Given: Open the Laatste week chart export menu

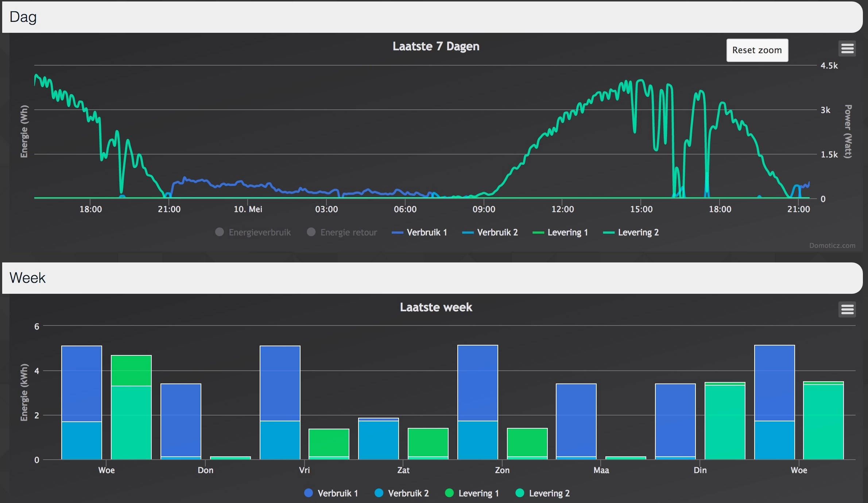Looking at the screenshot, I should point(847,309).
